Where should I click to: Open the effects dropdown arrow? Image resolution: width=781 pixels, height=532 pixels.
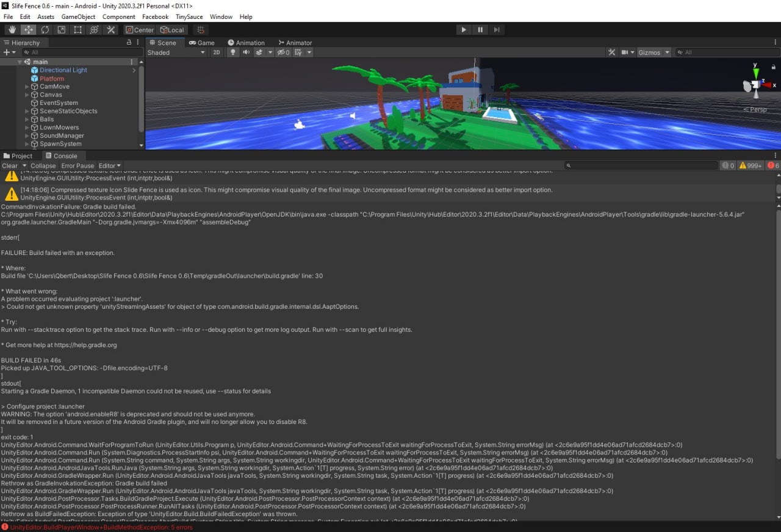pyautogui.click(x=269, y=52)
